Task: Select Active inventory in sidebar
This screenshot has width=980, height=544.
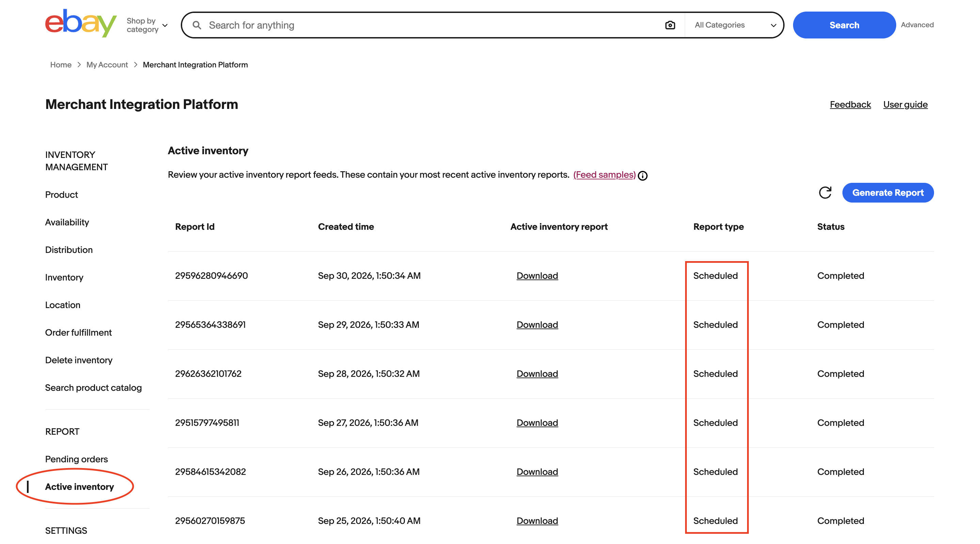Action: tap(79, 486)
